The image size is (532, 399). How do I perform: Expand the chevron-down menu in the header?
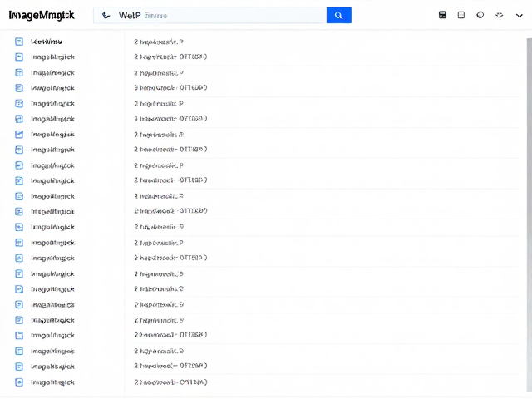click(x=519, y=15)
